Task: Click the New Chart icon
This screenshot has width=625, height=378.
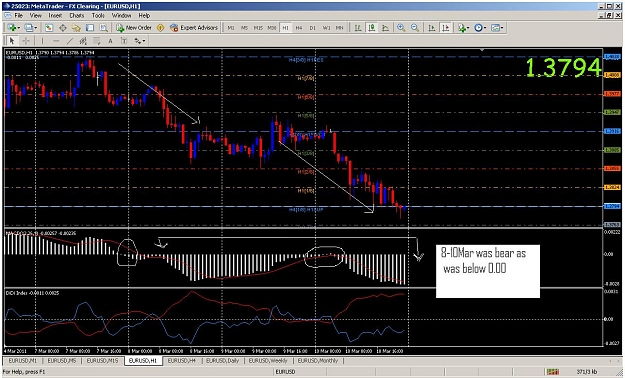Action: pyautogui.click(x=12, y=28)
